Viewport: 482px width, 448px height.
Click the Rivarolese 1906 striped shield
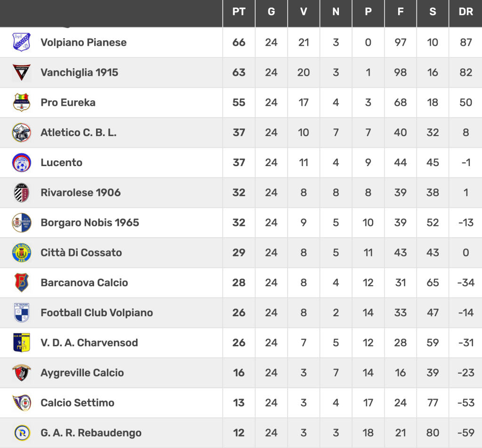click(22, 192)
